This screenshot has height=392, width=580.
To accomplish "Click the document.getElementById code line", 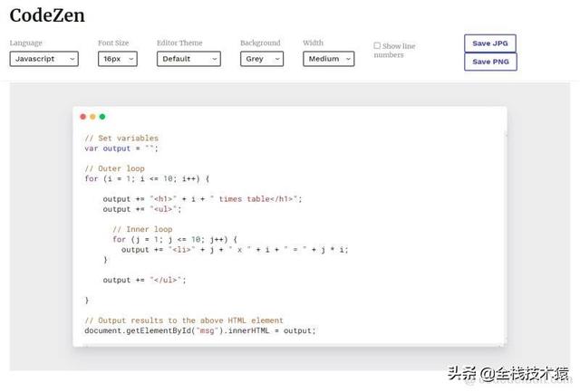I will point(200,330).
